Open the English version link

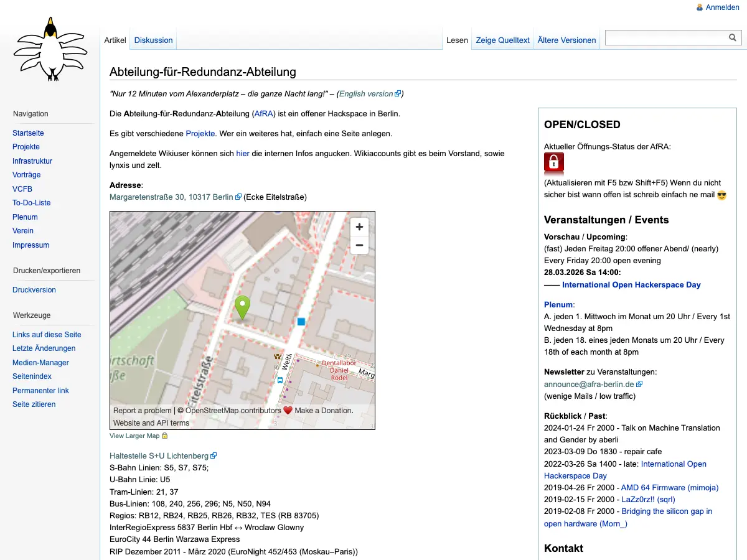coord(370,94)
